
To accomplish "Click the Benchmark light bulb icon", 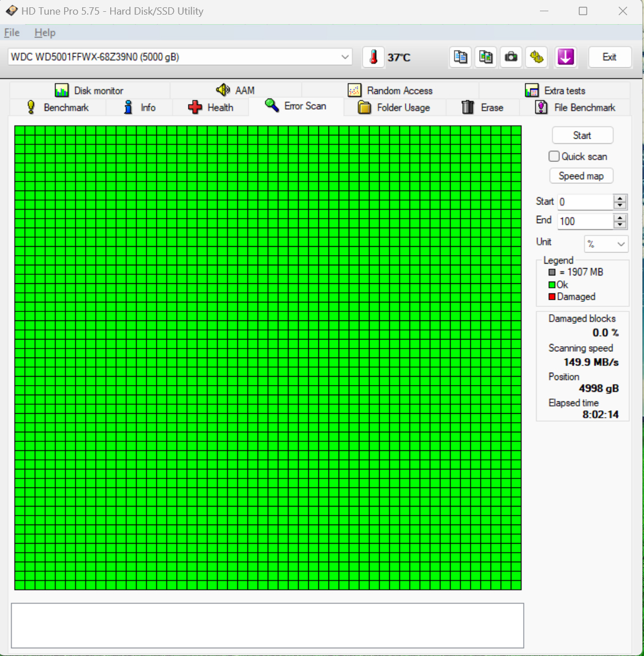I will 30,107.
